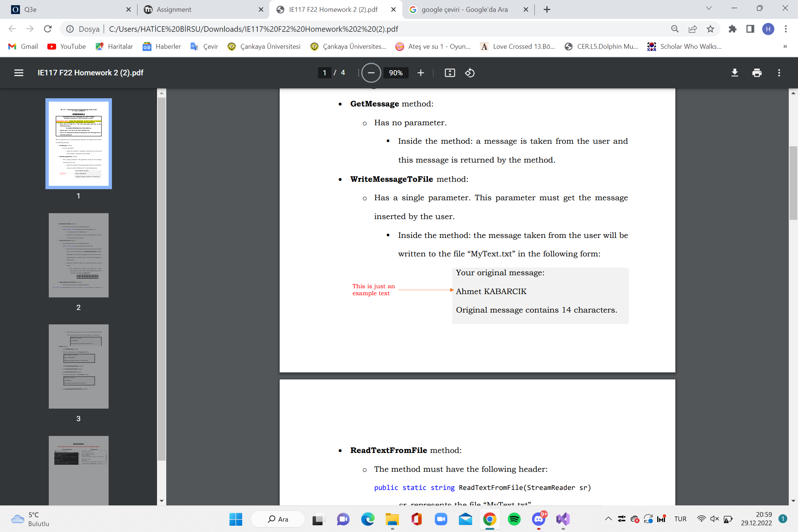Screen dimensions: 798x532
Task: Rotate the PDF counterclockwise
Action: tap(470, 73)
